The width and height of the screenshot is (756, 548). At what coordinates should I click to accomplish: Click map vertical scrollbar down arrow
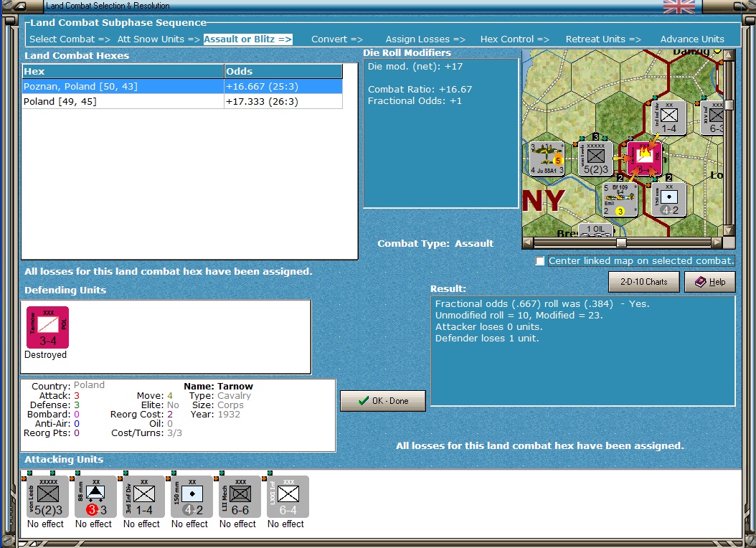click(x=729, y=230)
